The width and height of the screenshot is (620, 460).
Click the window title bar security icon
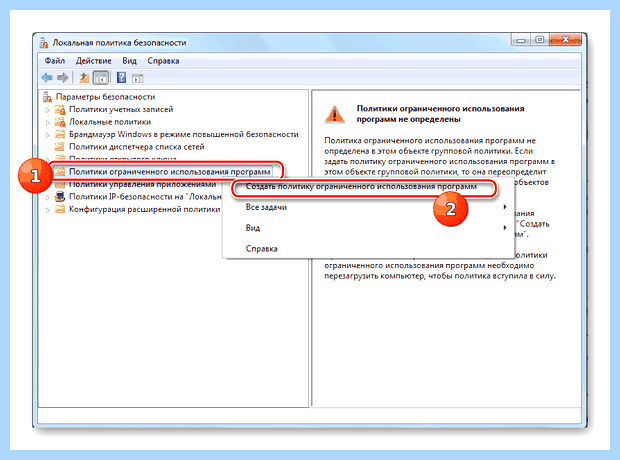43,43
